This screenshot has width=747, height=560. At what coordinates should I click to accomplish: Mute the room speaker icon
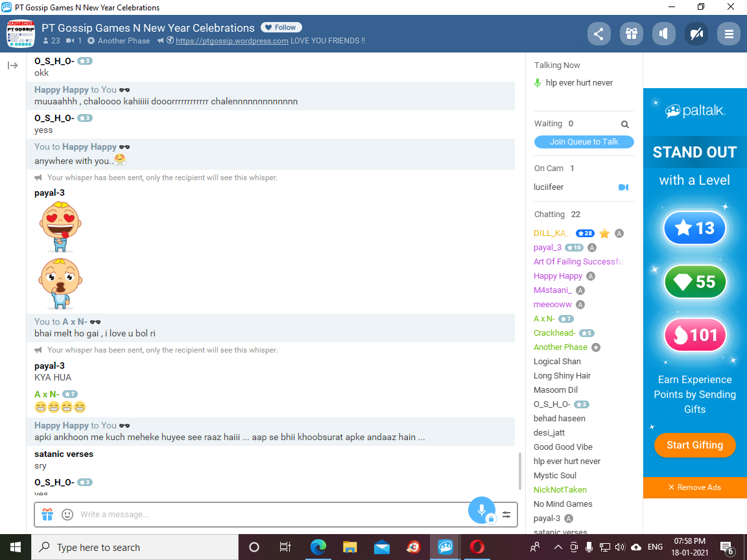tap(663, 34)
